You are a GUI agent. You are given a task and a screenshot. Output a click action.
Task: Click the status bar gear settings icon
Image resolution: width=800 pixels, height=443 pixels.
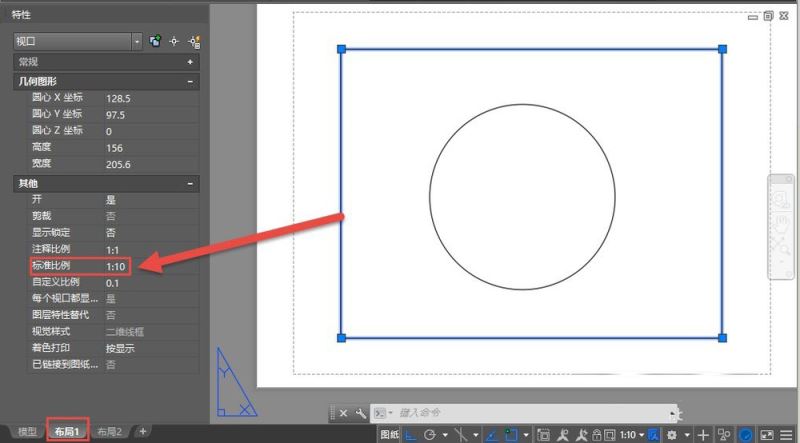(672, 435)
